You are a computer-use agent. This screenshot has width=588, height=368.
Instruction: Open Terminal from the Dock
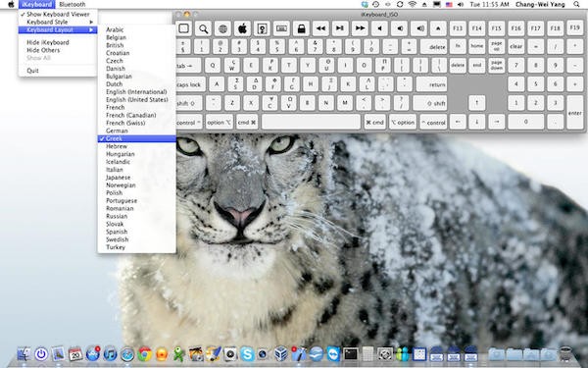(351, 353)
